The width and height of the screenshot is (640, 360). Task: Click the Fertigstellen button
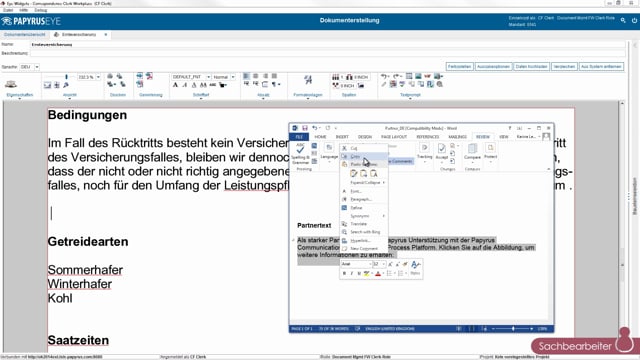[459, 67]
